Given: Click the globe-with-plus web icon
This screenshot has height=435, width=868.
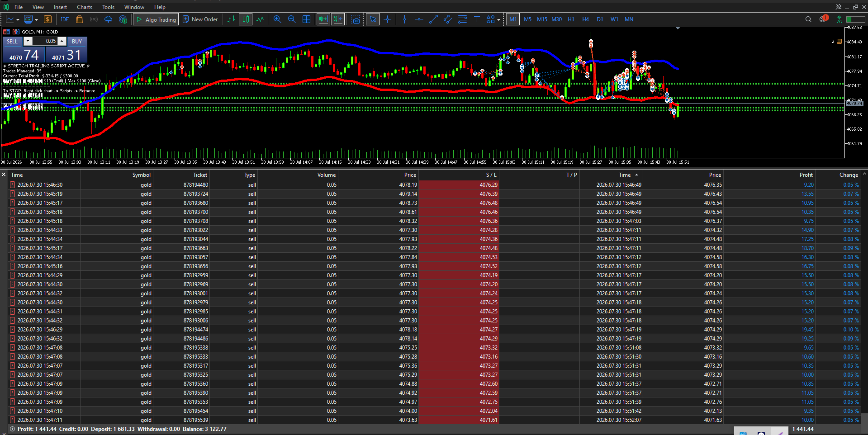Looking at the screenshot, I should (123, 19).
